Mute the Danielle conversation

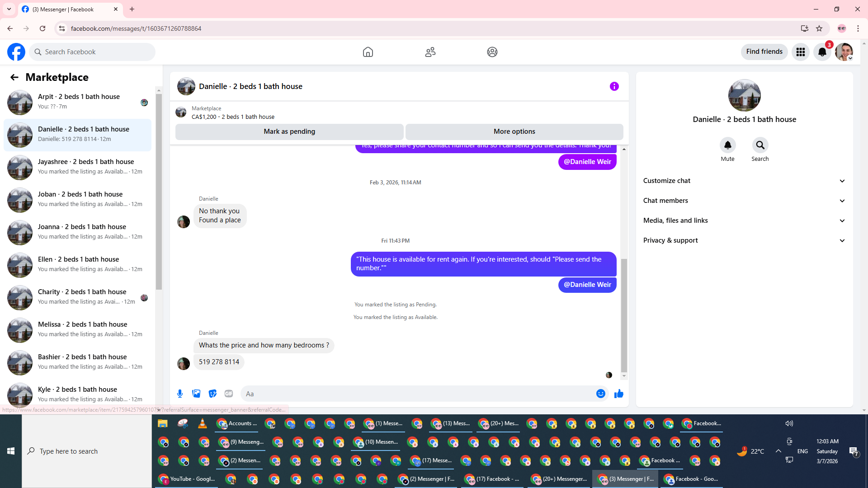pos(727,145)
